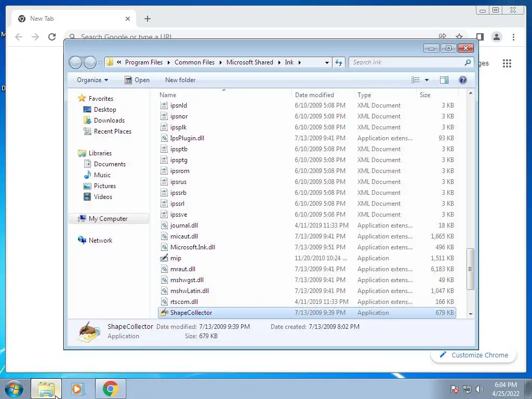
Task: Open Chrome three-dot menu
Action: 514,37
